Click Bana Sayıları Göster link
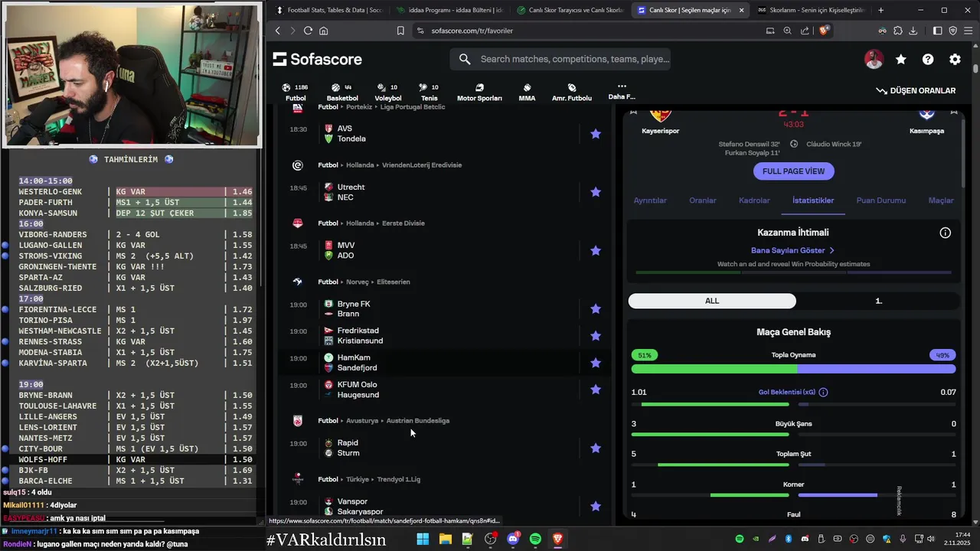The image size is (980, 551). click(x=792, y=250)
